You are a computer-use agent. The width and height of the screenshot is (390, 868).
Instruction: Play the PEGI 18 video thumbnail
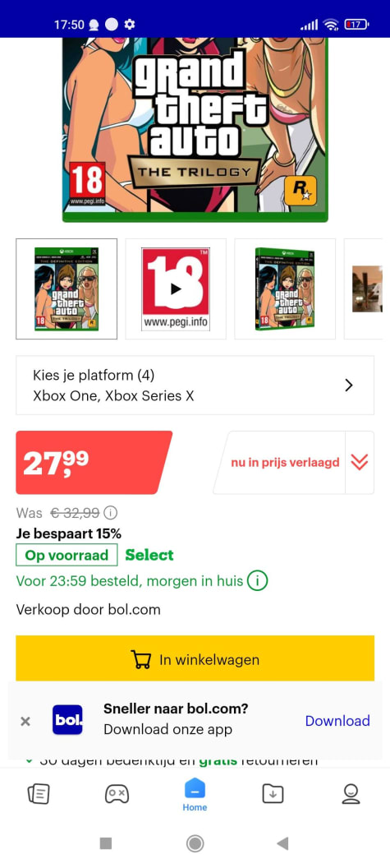point(176,289)
